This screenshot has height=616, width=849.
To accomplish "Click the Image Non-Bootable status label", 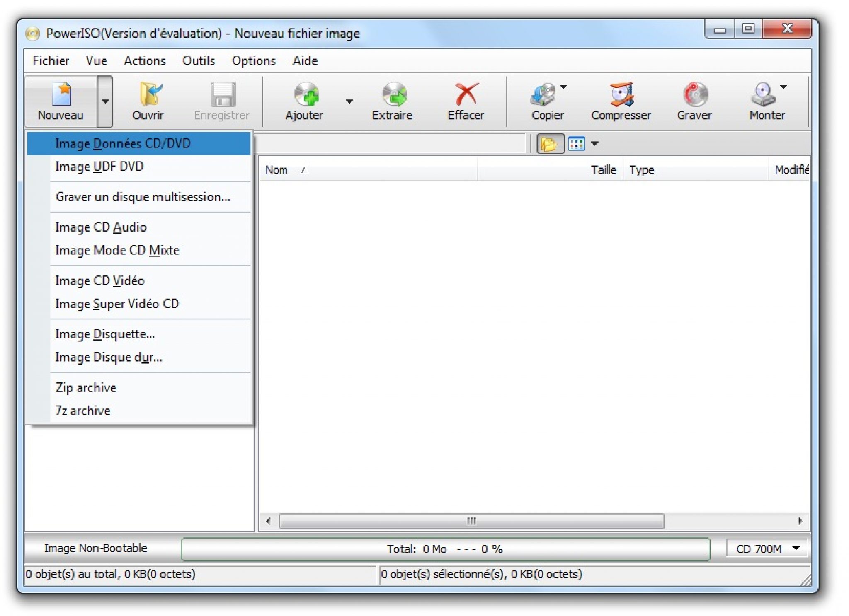I will click(96, 548).
